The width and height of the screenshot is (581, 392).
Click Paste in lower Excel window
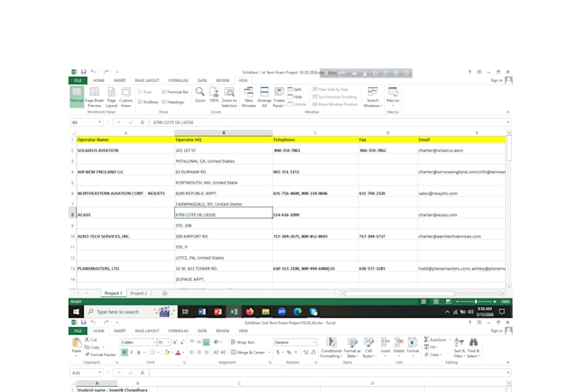pos(76,346)
